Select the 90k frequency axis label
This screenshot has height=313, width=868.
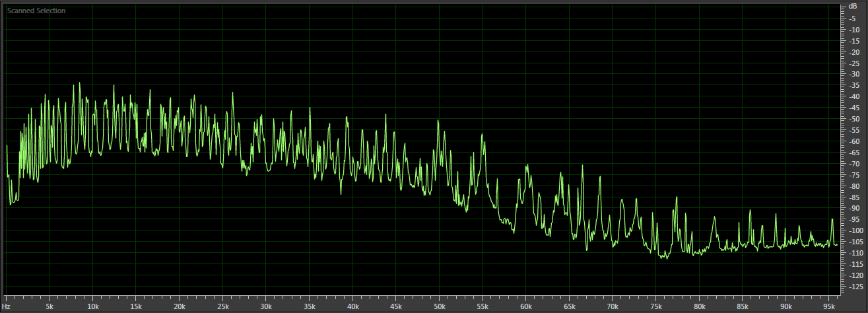[786, 307]
